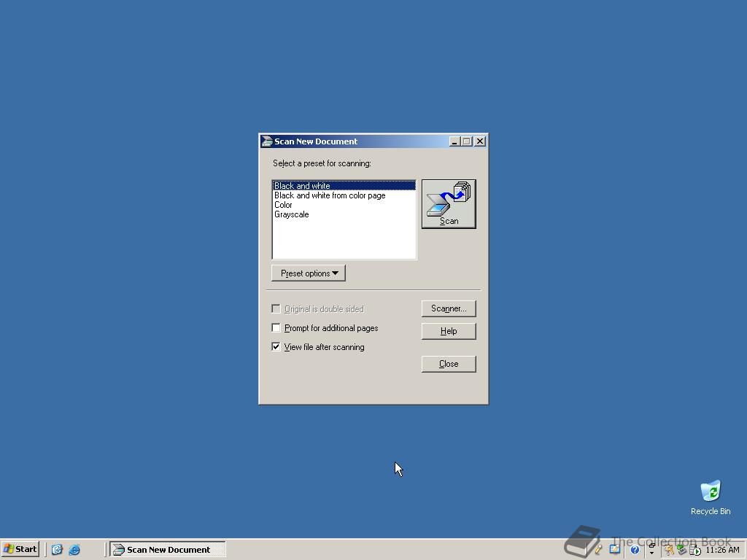This screenshot has height=560, width=747.
Task: Click the blue help question mark icon in taskbar
Action: coord(635,550)
